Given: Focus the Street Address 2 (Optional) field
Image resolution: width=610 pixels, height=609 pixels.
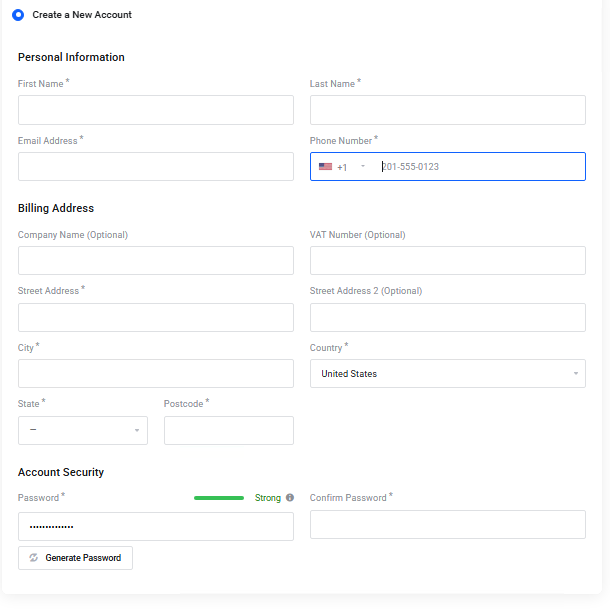Looking at the screenshot, I should coord(447,318).
